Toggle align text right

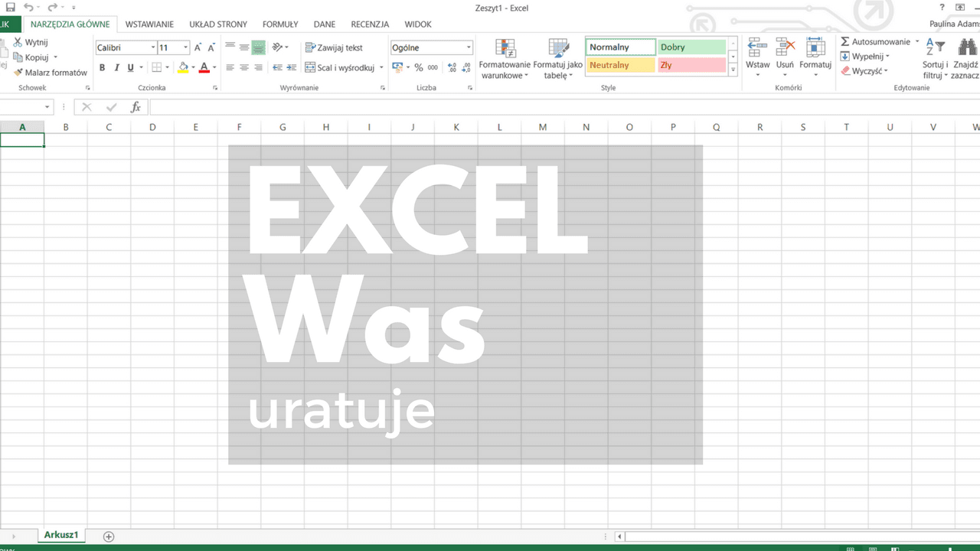click(259, 67)
